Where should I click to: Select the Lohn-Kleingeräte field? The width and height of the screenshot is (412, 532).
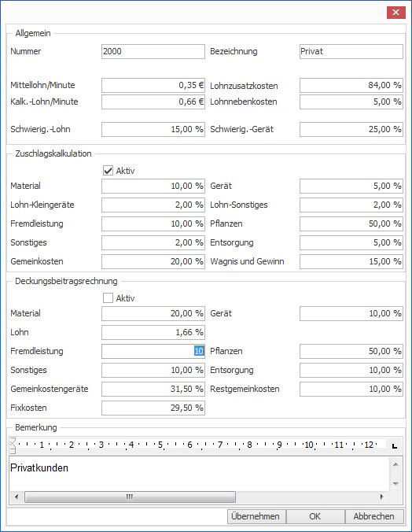click(153, 205)
